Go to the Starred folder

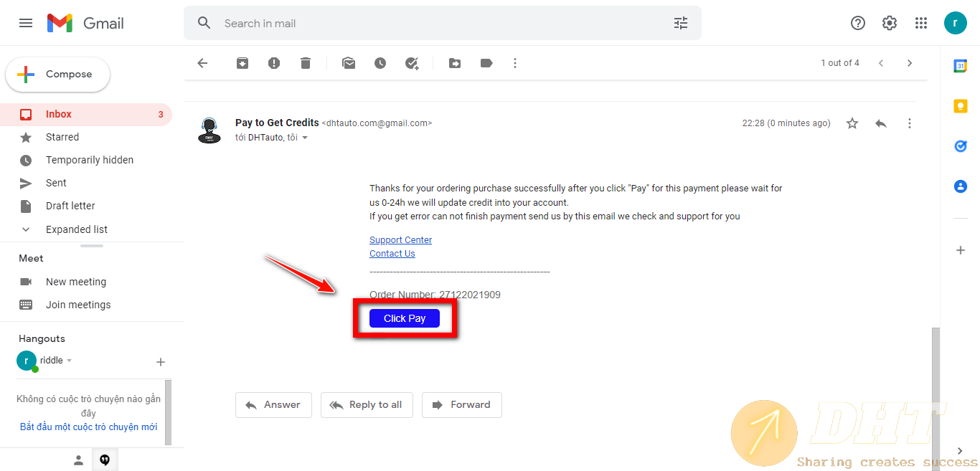62,137
